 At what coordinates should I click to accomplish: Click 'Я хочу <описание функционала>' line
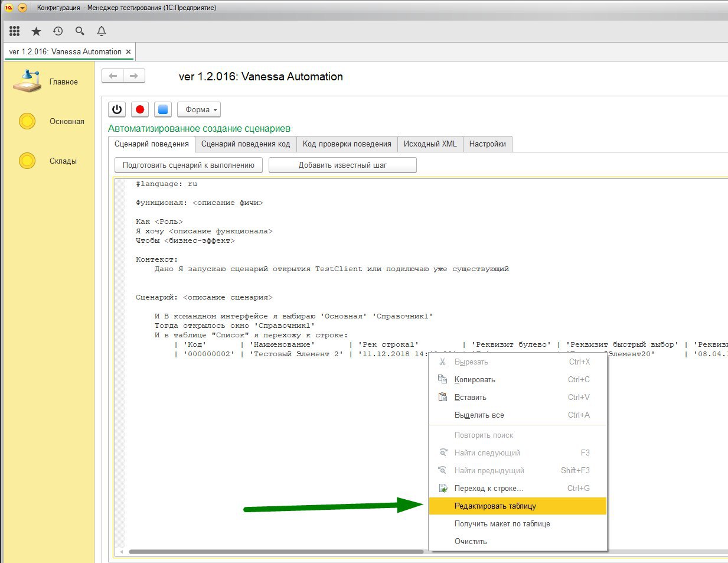[204, 232]
